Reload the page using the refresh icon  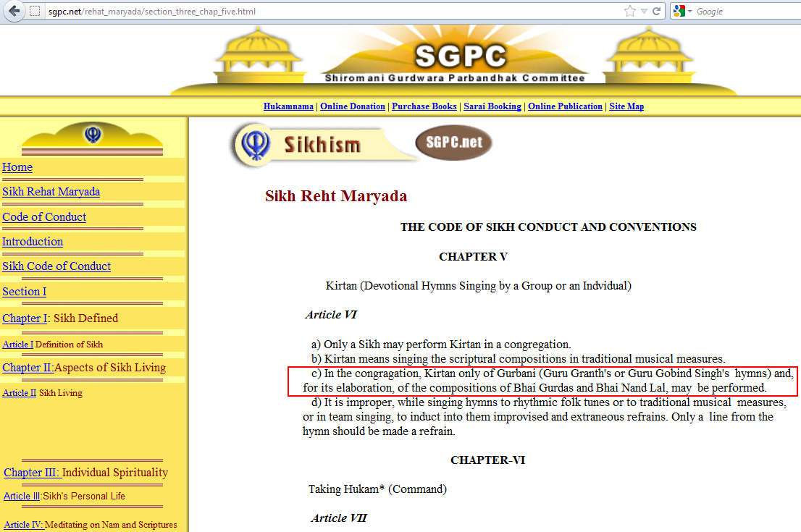click(657, 12)
